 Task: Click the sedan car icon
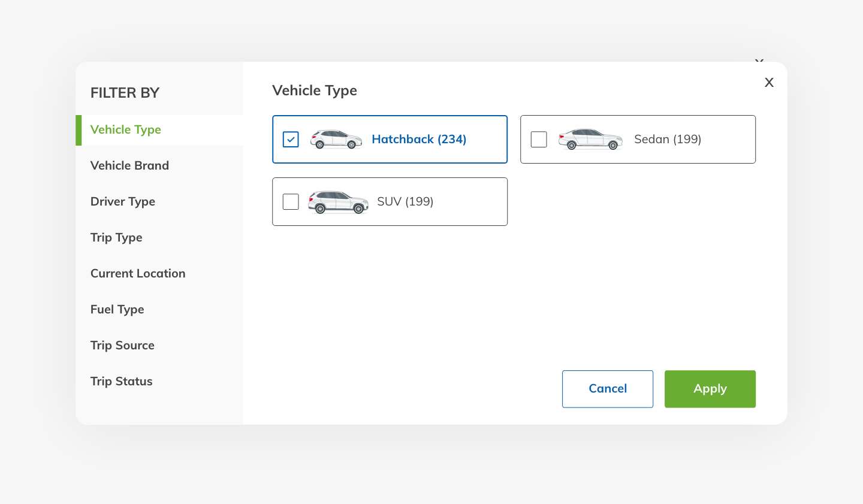tap(590, 139)
